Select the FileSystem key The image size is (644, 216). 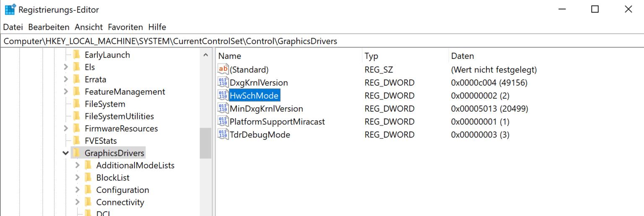pos(105,104)
